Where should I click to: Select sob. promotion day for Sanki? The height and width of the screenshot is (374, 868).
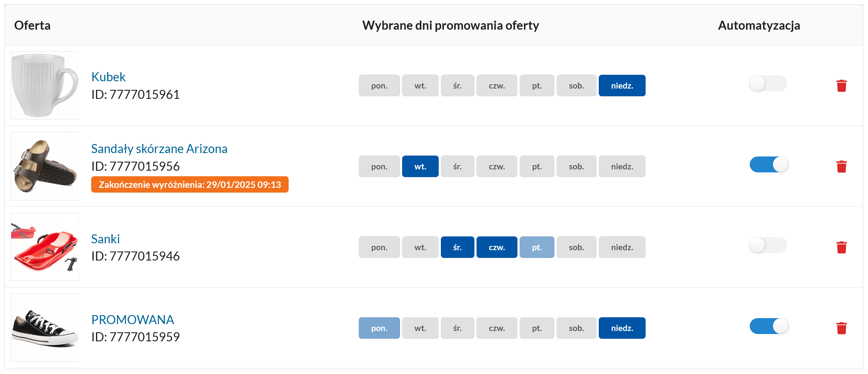pos(576,247)
